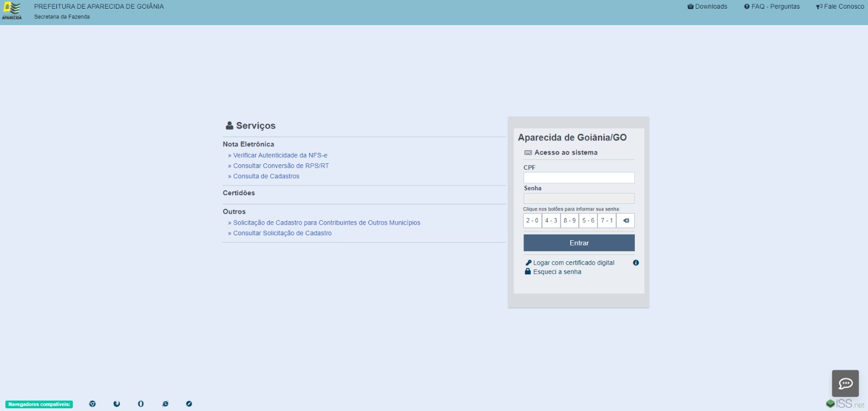Select Logar com certificado digital
The width and height of the screenshot is (868, 411).
pos(573,263)
